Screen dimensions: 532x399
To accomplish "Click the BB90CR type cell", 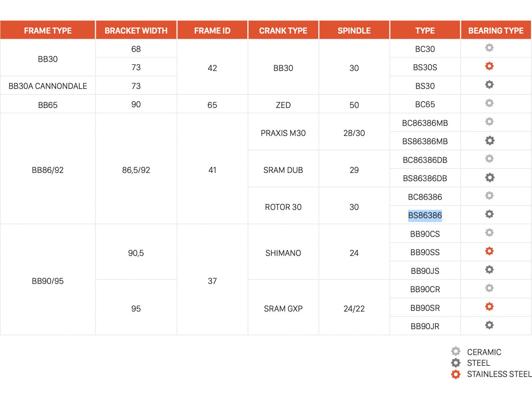I will point(425,289).
